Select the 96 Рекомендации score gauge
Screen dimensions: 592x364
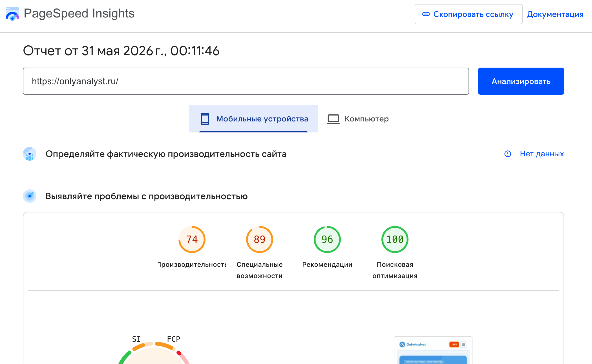(327, 239)
